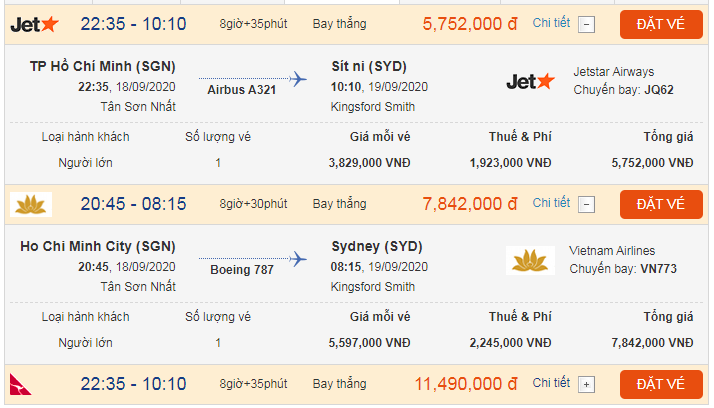Click the Vietnam Airlines logo in flight details
Image resolution: width=714 pixels, height=408 pixels.
(531, 261)
